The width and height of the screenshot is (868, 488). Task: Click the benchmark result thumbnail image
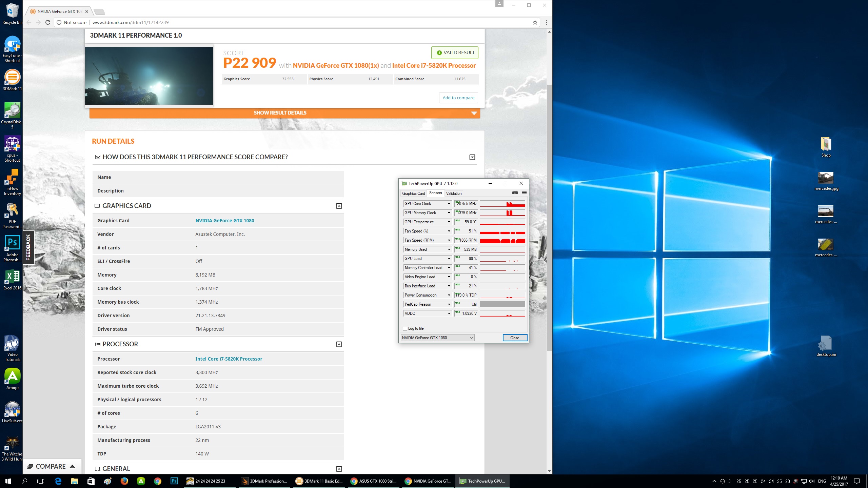click(x=149, y=76)
